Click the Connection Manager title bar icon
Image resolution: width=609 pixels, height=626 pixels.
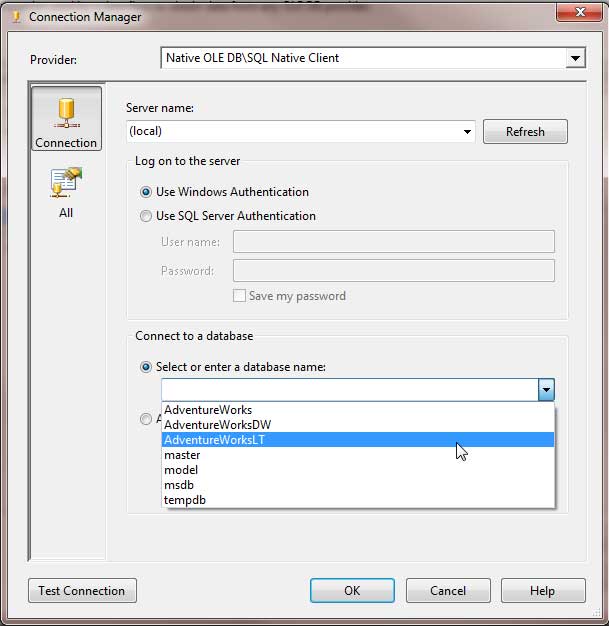click(15, 16)
